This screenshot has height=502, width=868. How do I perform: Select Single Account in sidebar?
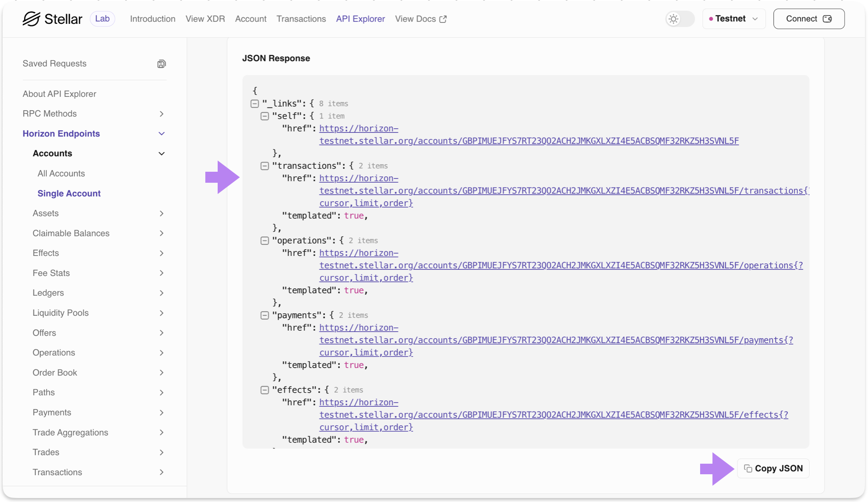(69, 194)
